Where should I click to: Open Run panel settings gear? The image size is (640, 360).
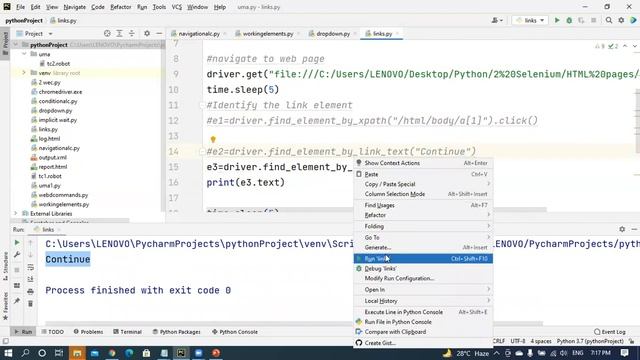click(622, 229)
